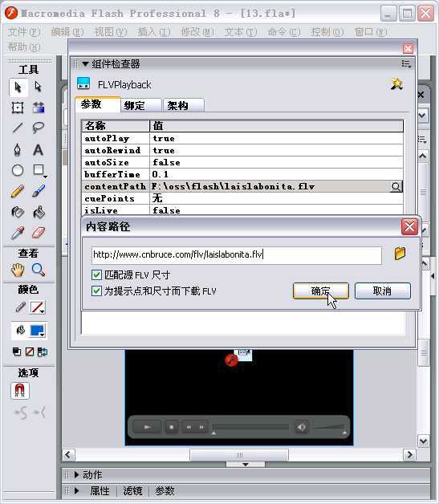The width and height of the screenshot is (439, 504).
Task: Switch to the 绑定 tab
Action: pyautogui.click(x=140, y=105)
